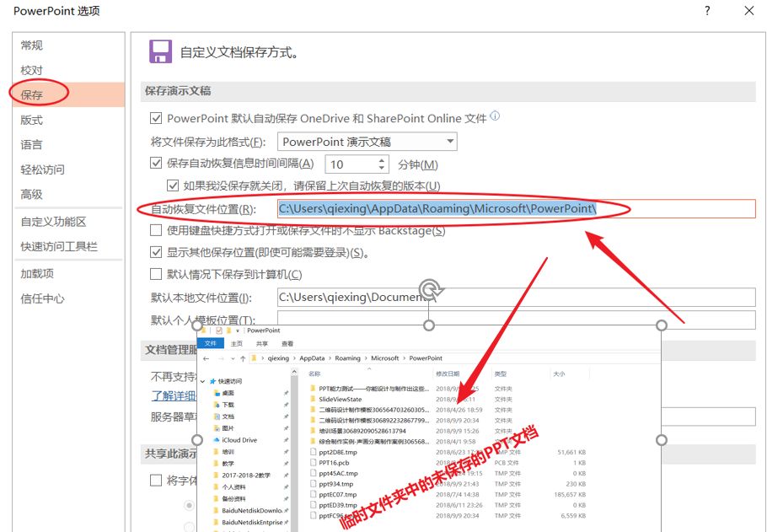Toggle the OneDrive and SharePoint autosave checkbox
The width and height of the screenshot is (767, 532).
point(156,118)
